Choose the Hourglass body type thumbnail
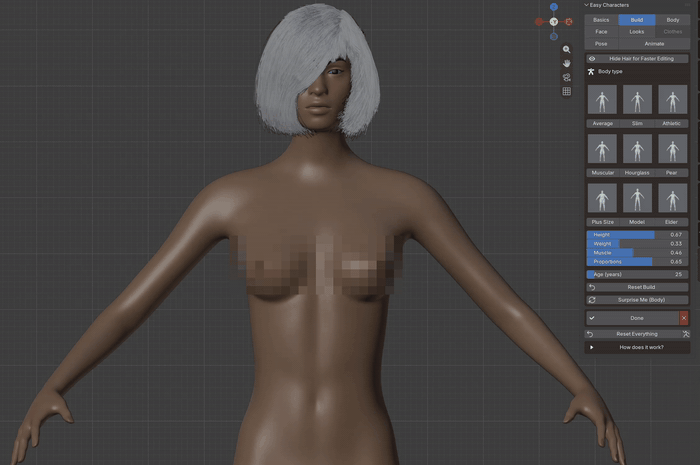Image resolution: width=700 pixels, height=465 pixels. [637, 149]
